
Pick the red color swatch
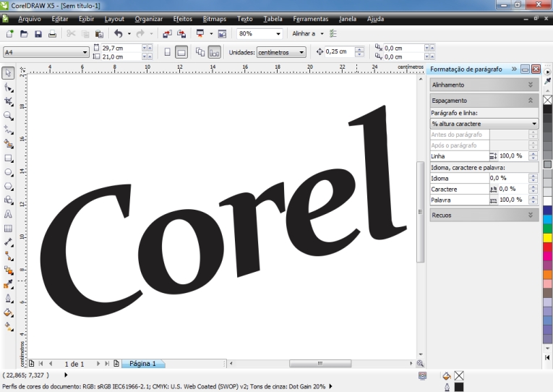click(x=547, y=247)
